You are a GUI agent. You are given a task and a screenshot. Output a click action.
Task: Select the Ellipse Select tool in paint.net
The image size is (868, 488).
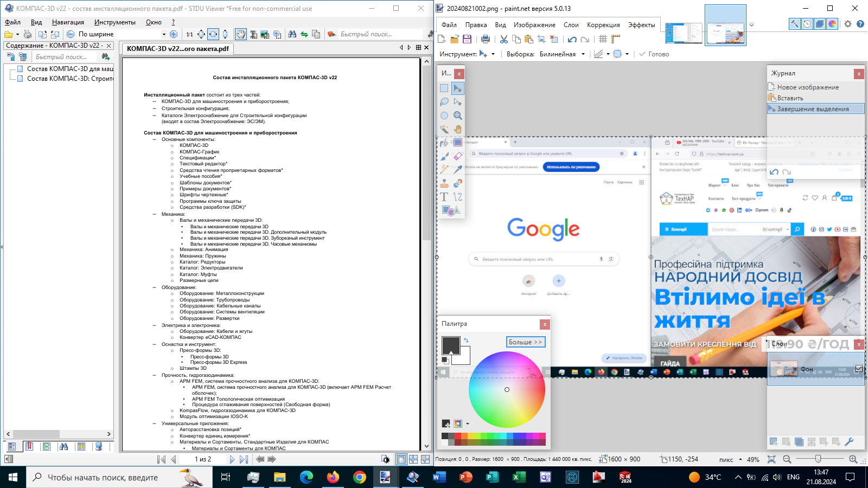444,115
